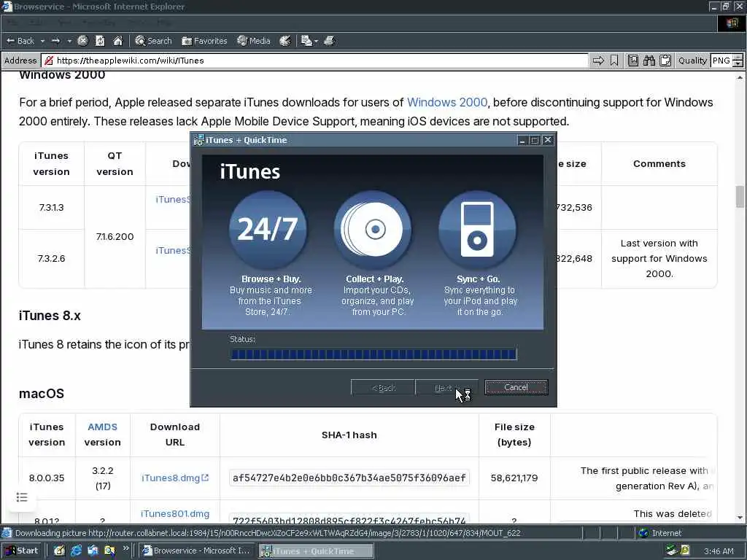
Task: Click the QT version 7.1.6.200 cell
Action: [x=115, y=237]
